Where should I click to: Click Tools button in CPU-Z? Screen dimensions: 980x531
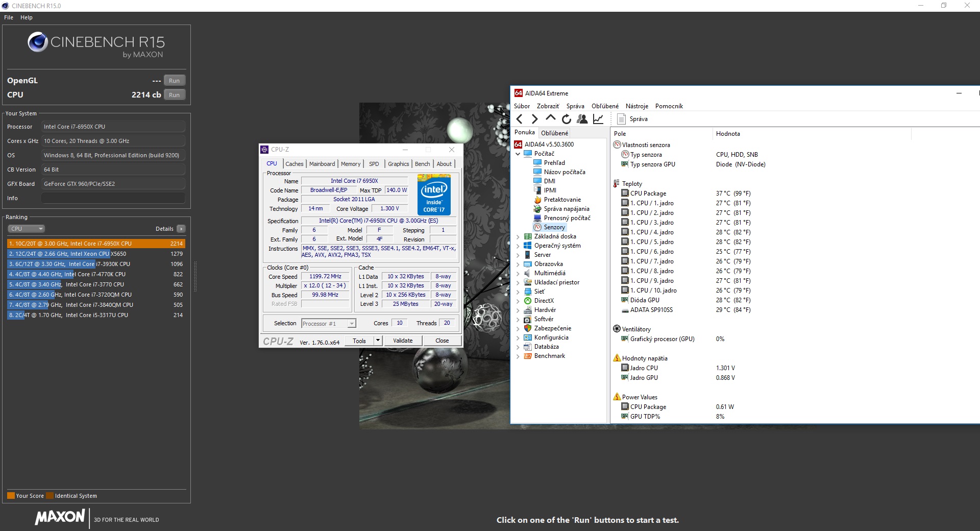click(359, 341)
